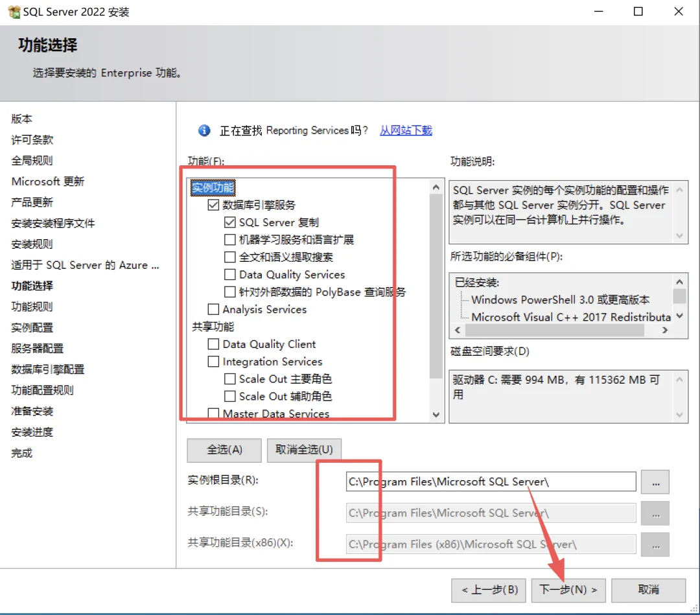Enable Integration Services checkbox
Screen dimensions: 700x615
click(x=213, y=362)
